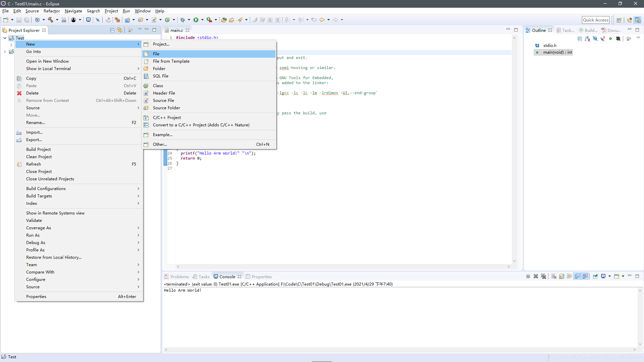Screen dimensions: 644x362
Task: Select Build Project from context menu
Action: (x=79, y=149)
